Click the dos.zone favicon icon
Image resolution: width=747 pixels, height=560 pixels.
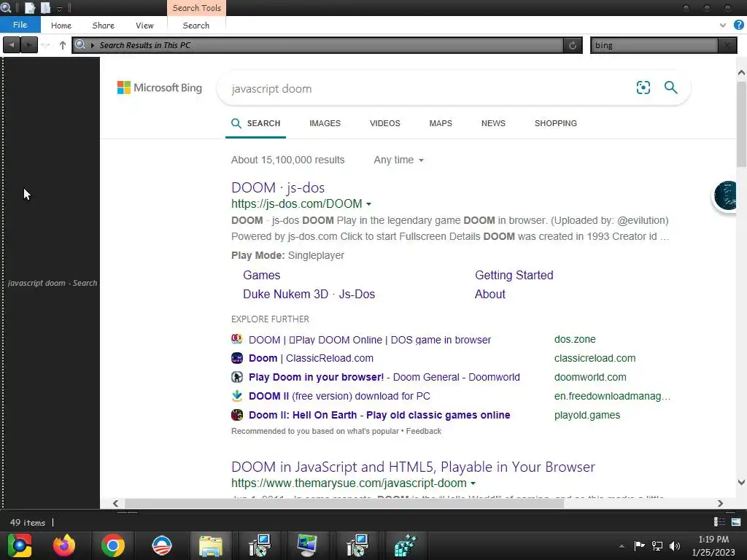click(237, 339)
